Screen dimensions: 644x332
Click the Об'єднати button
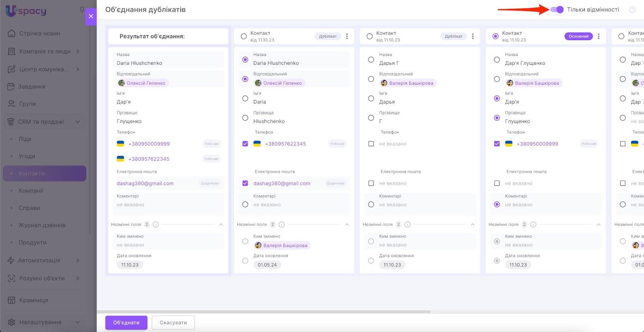pos(126,322)
